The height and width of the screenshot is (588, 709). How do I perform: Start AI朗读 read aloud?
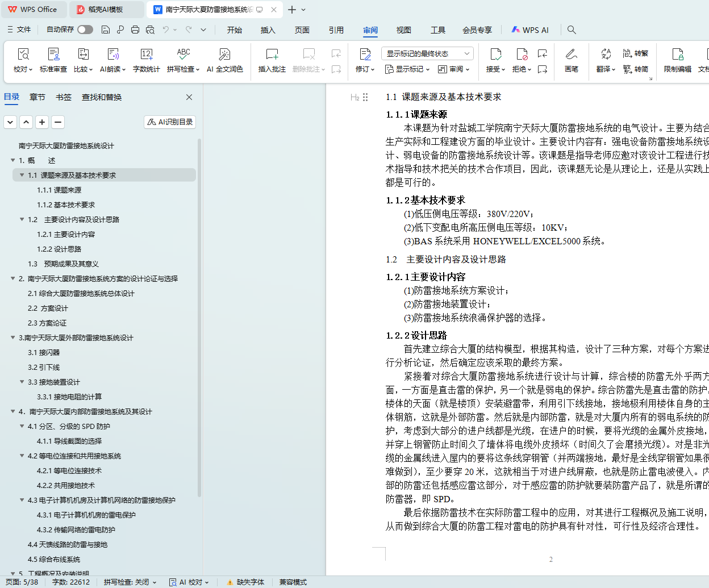pos(113,55)
